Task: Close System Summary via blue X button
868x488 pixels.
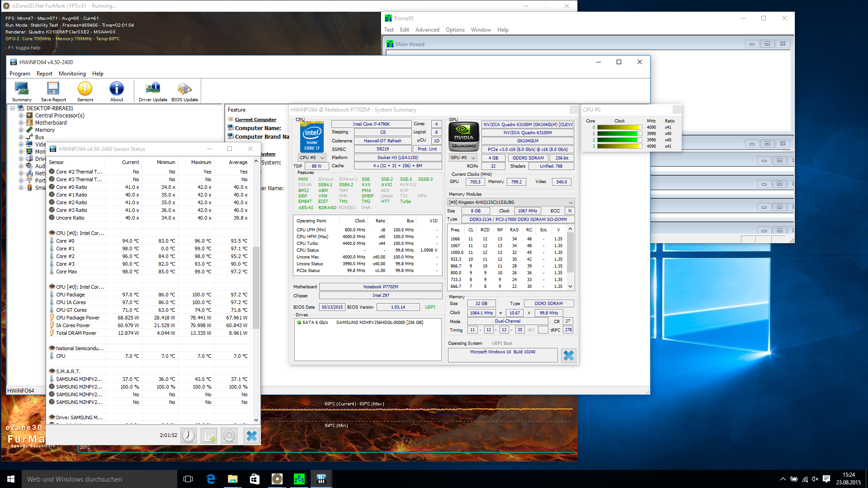Action: click(568, 356)
